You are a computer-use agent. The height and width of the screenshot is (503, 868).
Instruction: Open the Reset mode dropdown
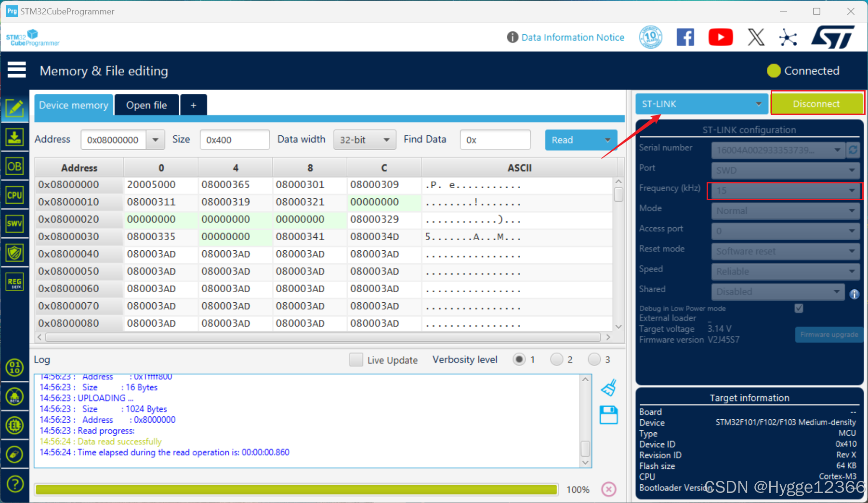786,251
